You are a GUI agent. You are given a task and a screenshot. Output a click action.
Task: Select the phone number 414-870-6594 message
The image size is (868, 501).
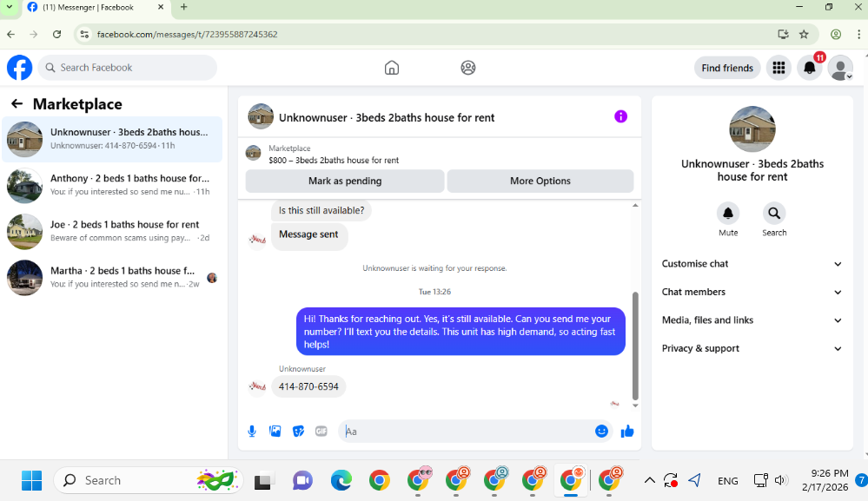pyautogui.click(x=308, y=386)
